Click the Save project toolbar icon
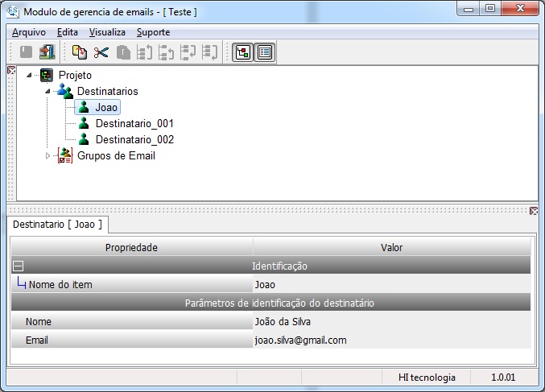Screen dimensions: 545x392 point(26,52)
